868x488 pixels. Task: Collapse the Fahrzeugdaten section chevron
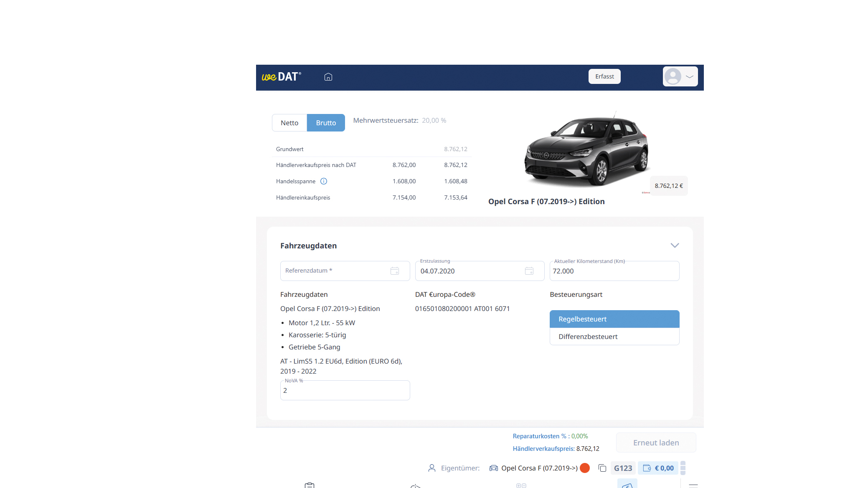[x=675, y=245]
